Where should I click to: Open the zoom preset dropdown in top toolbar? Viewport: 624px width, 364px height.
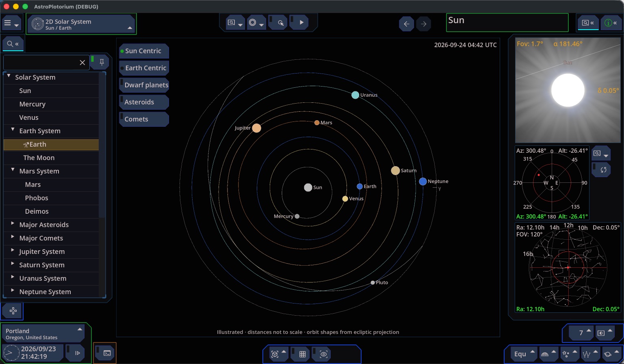tap(235, 23)
